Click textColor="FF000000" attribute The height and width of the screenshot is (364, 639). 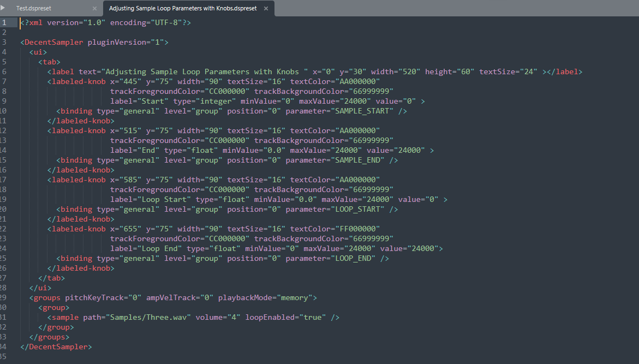click(x=335, y=229)
